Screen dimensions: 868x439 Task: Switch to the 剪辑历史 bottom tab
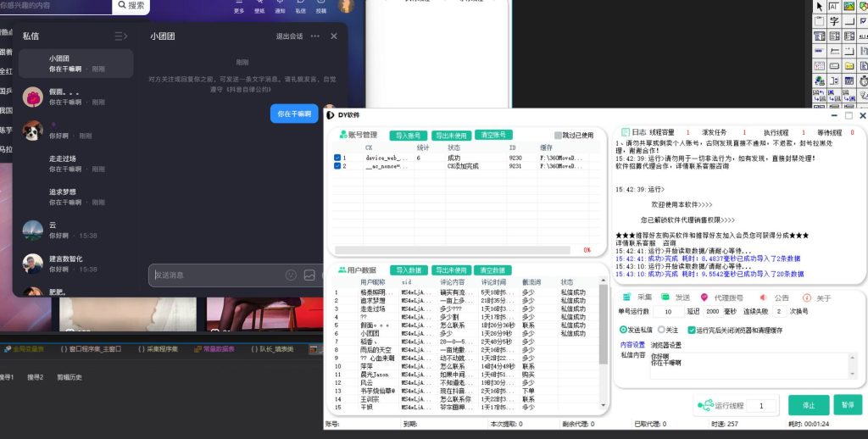pos(70,377)
